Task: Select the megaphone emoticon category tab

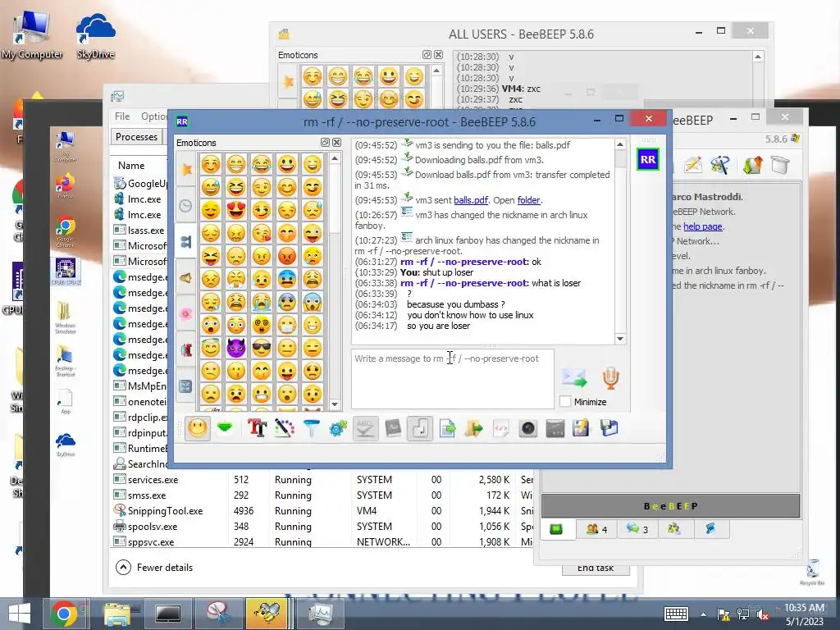Action: point(186,278)
